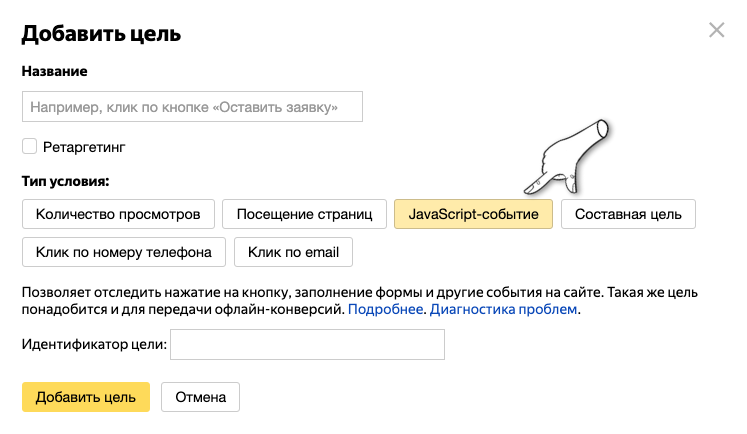Enable the Ретаргетинг checkbox
The image size is (747, 434).
(x=29, y=147)
